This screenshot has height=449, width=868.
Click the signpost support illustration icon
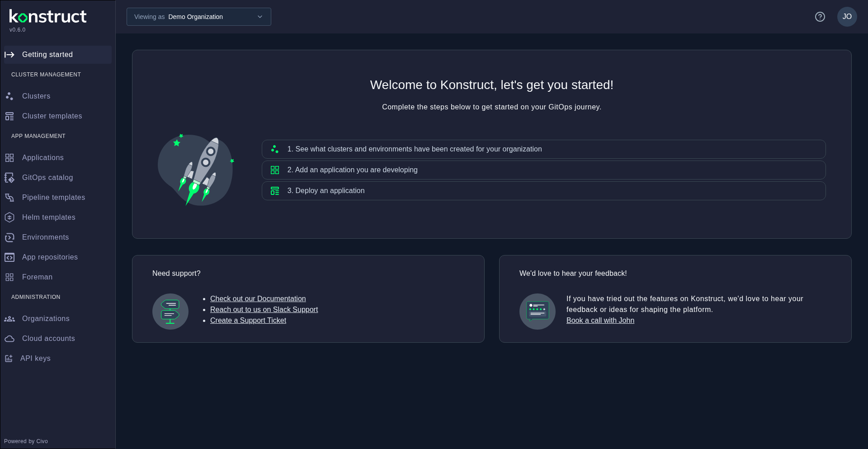pyautogui.click(x=170, y=312)
